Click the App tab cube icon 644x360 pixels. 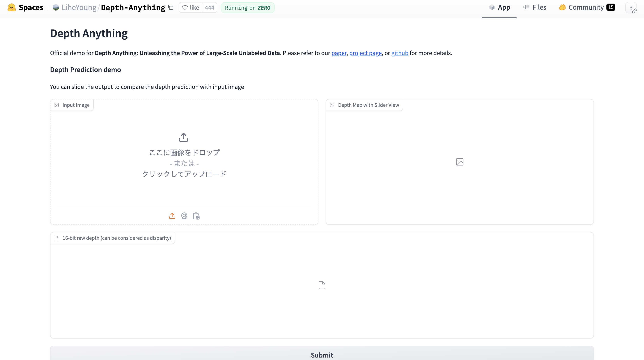tap(492, 7)
